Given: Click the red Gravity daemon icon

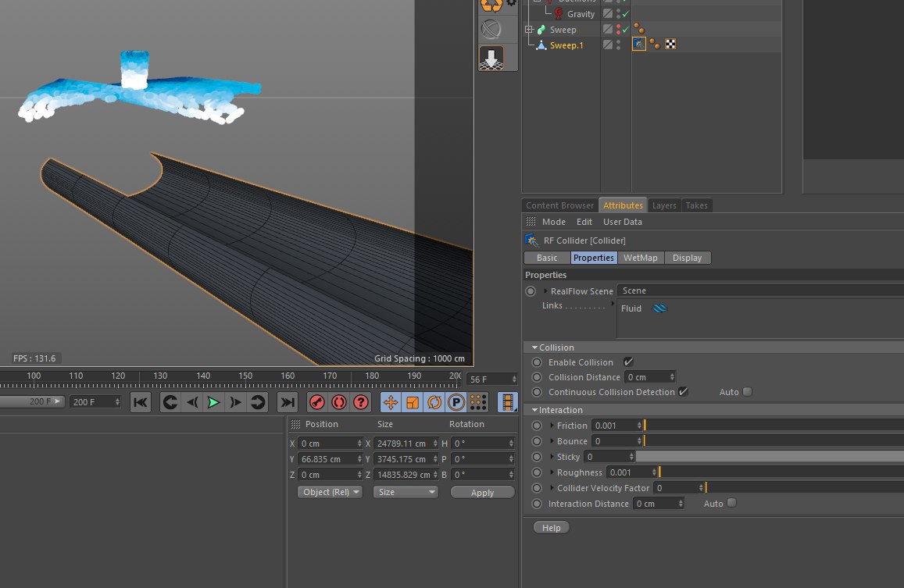Looking at the screenshot, I should [x=559, y=14].
